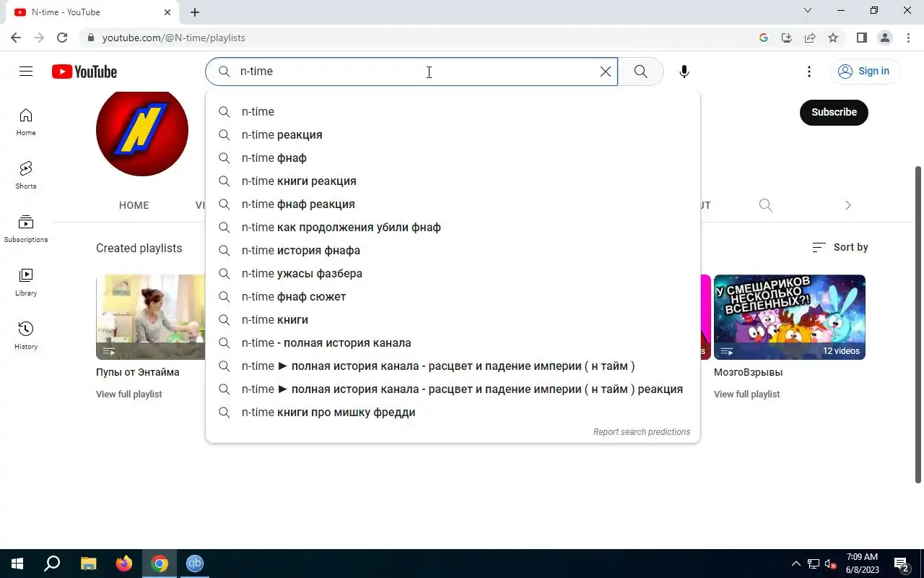
Task: Open the Windows Start menu
Action: click(x=17, y=564)
